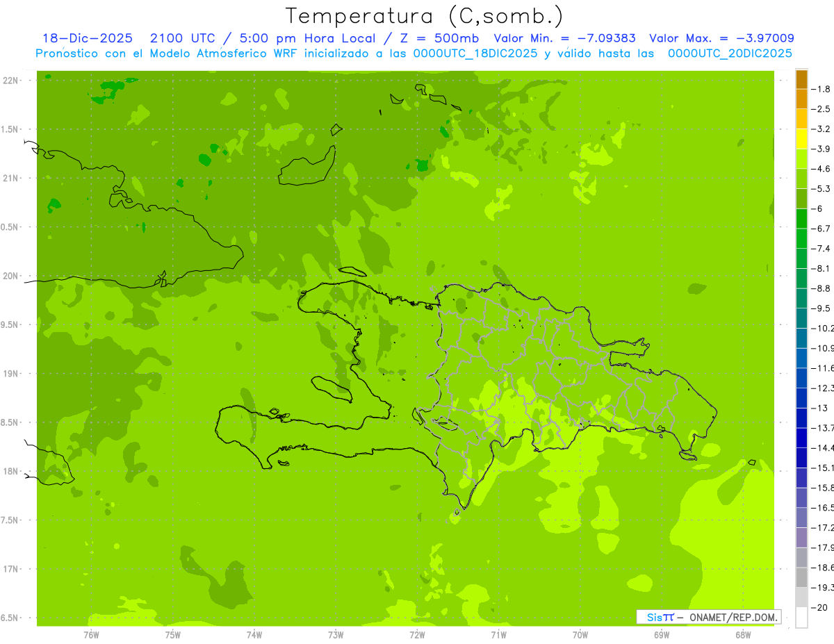
Task: Click the "-13" legend value
Action: point(819,408)
